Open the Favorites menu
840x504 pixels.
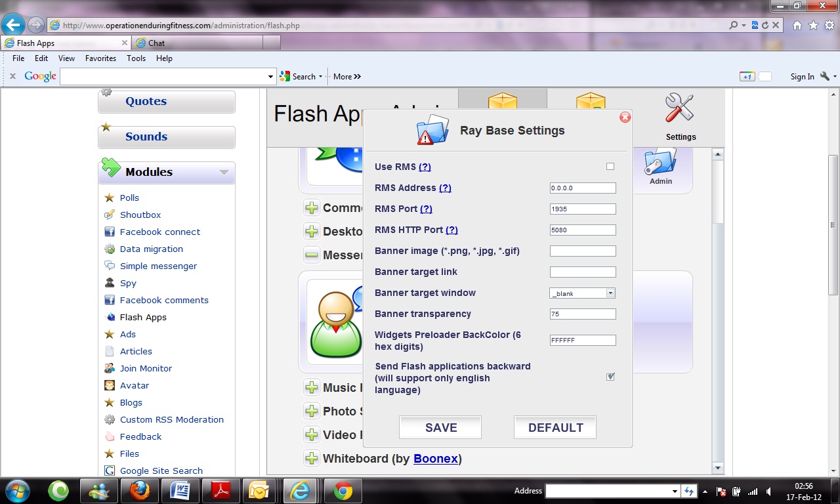100,58
